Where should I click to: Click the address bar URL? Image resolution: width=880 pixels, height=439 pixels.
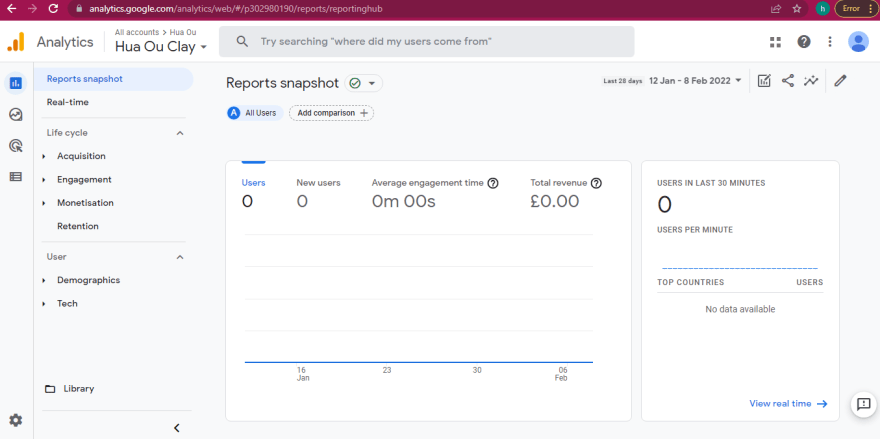click(x=236, y=9)
